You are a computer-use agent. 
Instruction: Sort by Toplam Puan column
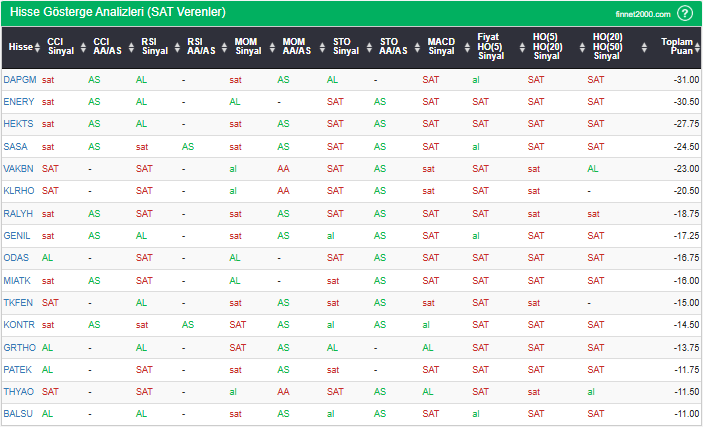(676, 46)
